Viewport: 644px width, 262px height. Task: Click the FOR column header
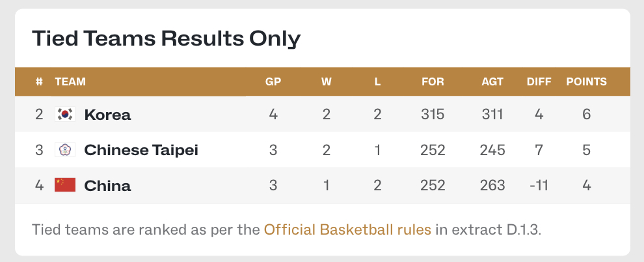coord(433,82)
